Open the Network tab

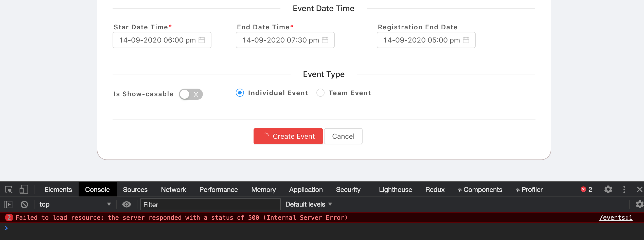pos(173,190)
